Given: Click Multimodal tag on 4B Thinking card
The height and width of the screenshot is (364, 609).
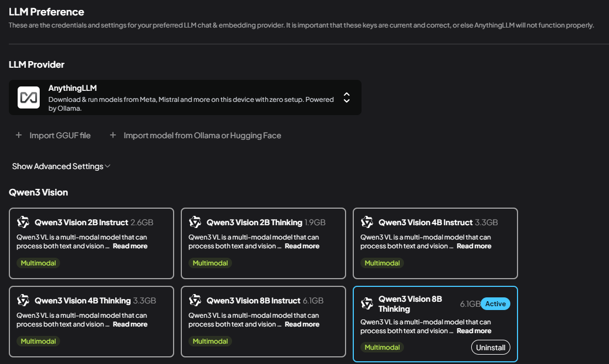Looking at the screenshot, I should [x=38, y=341].
